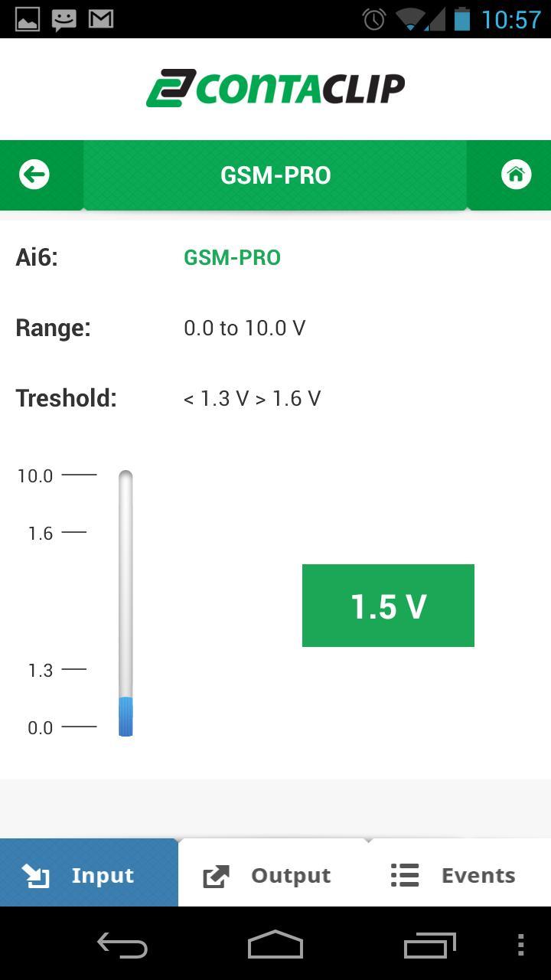Open recent apps from the navigation bar

(429, 946)
